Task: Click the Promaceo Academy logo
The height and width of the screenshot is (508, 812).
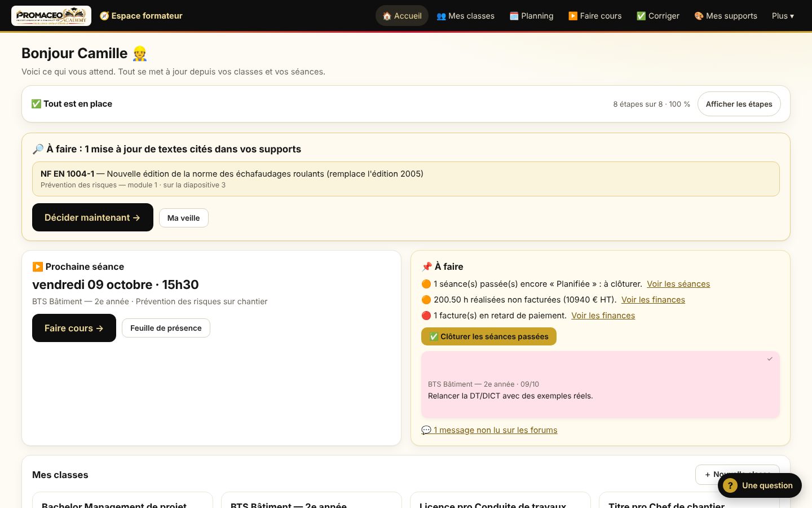Action: pos(51,16)
